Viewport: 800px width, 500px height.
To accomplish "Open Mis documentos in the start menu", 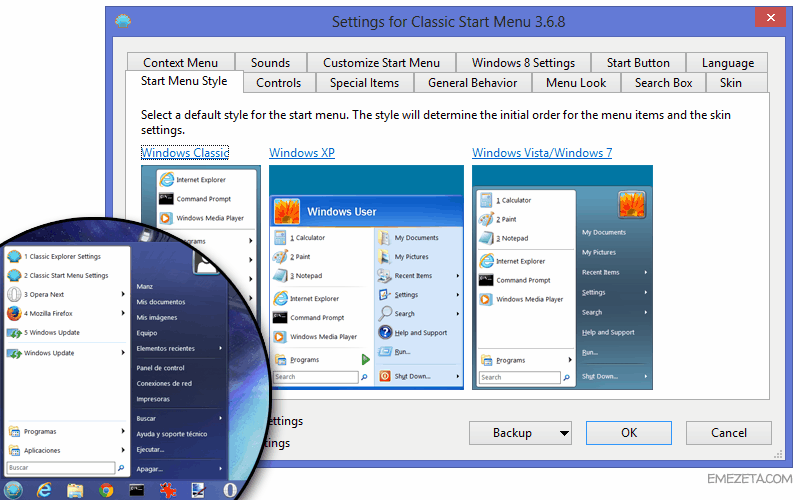I will 161,302.
